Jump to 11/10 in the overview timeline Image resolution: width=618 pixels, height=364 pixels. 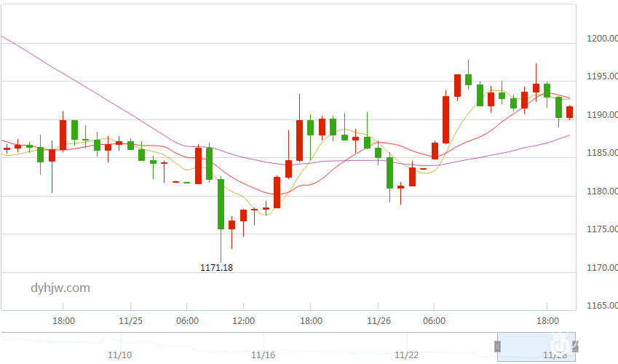click(119, 355)
